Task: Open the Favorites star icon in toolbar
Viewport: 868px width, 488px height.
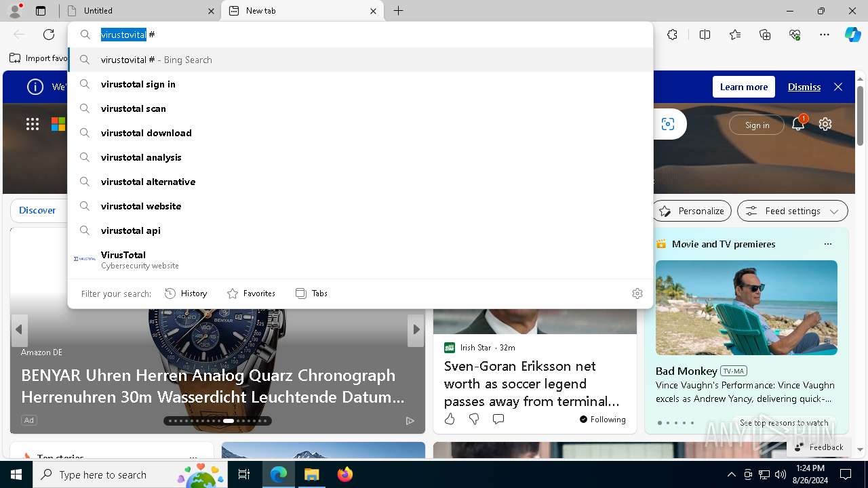Action: pyautogui.click(x=735, y=35)
